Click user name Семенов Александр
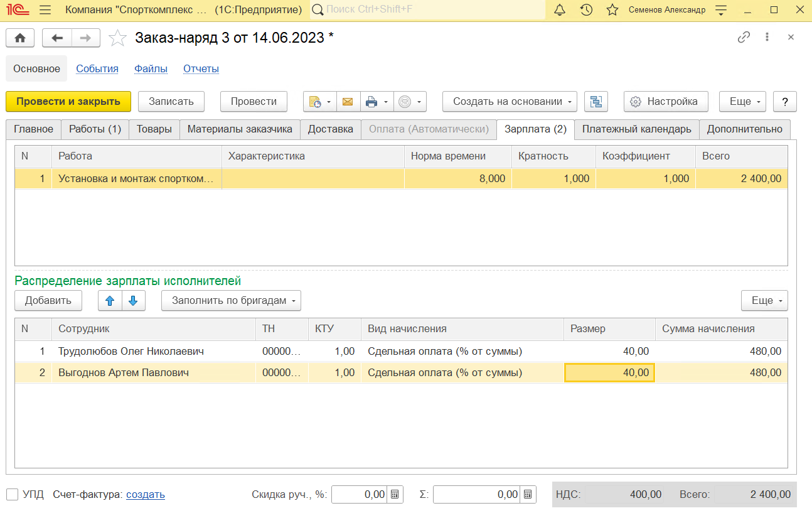This screenshot has width=812, height=518. [x=667, y=10]
